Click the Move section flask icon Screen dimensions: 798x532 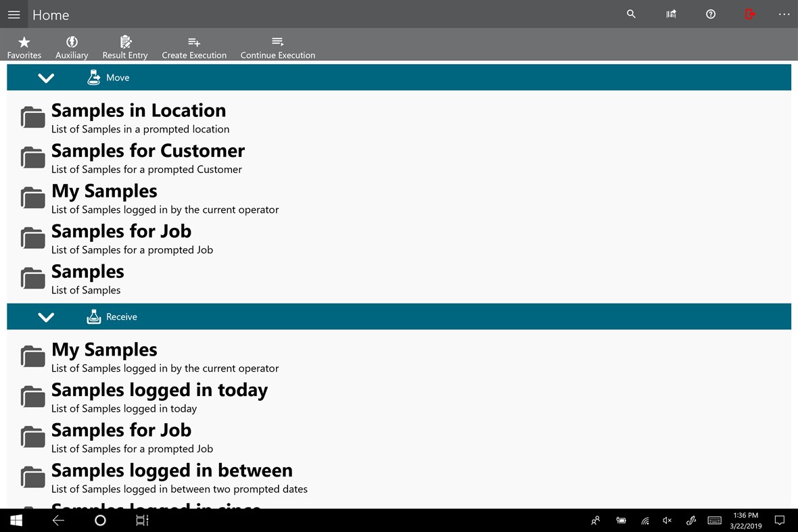tap(93, 77)
